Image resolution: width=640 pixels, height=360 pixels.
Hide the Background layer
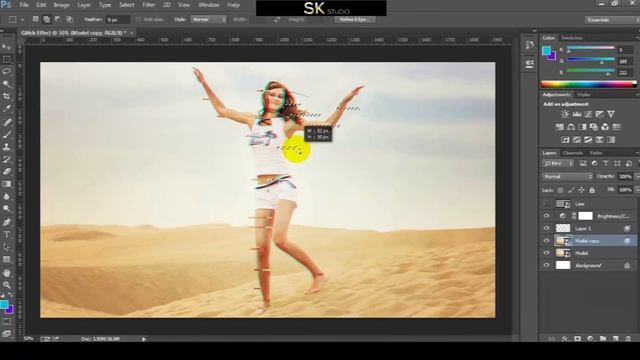click(x=547, y=265)
